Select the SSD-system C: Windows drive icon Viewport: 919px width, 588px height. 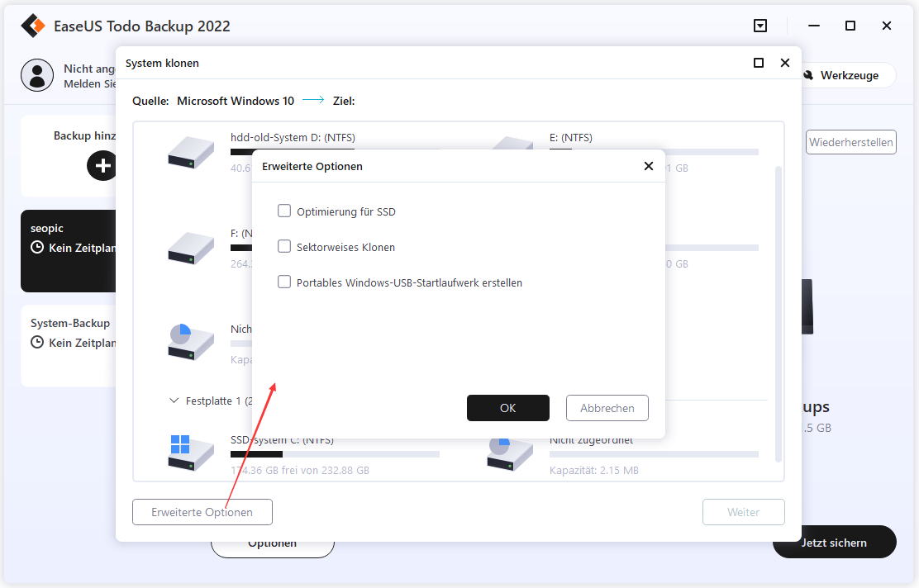191,452
